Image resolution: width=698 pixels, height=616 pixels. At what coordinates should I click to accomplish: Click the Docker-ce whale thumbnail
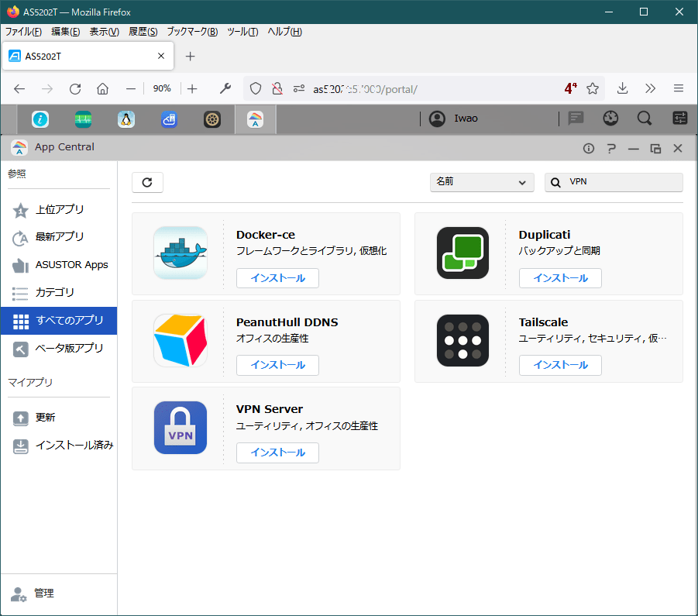181,253
